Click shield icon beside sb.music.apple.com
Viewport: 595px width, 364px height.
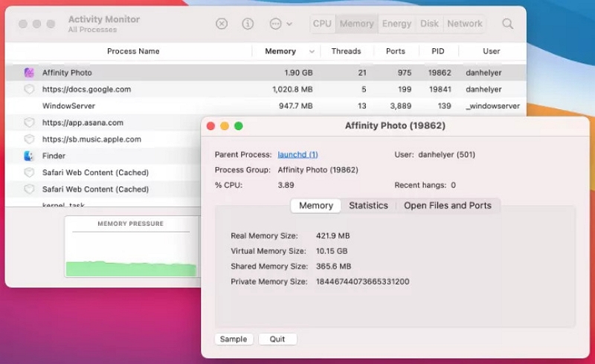[x=29, y=139]
